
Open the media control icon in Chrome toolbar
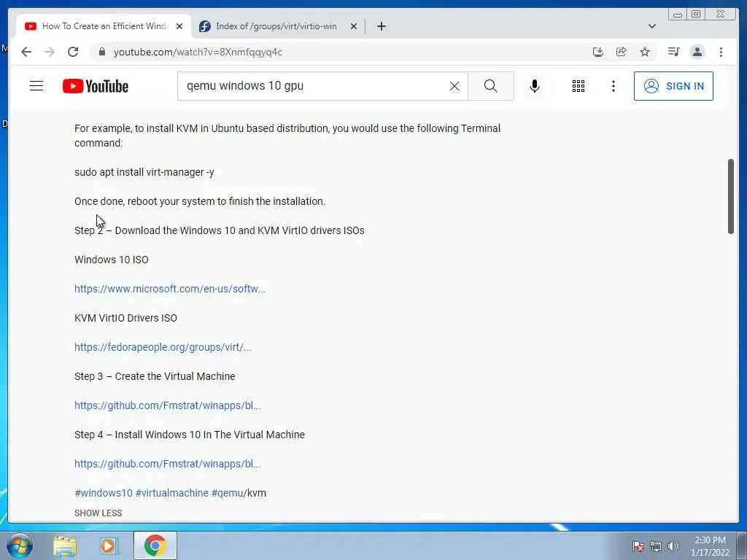click(x=673, y=52)
